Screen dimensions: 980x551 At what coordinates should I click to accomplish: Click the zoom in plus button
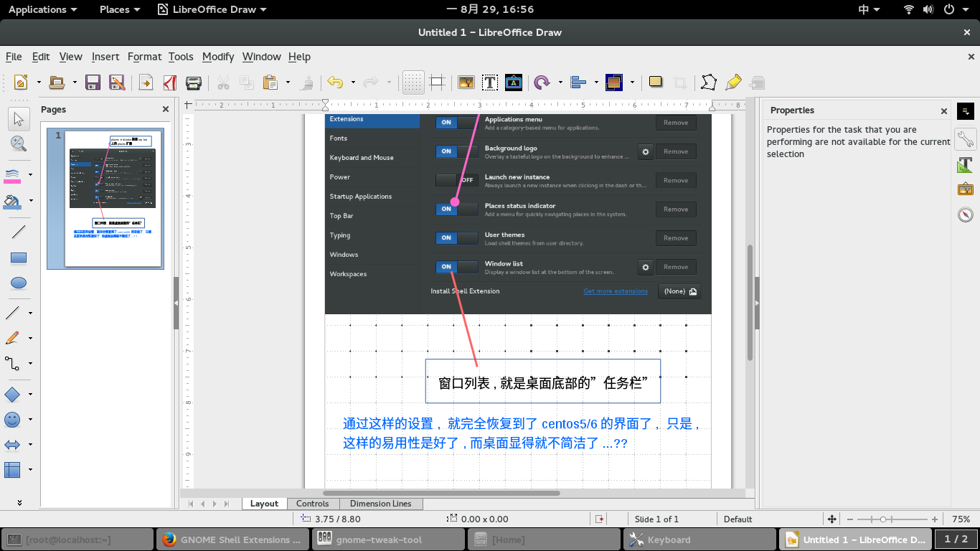tap(935, 519)
